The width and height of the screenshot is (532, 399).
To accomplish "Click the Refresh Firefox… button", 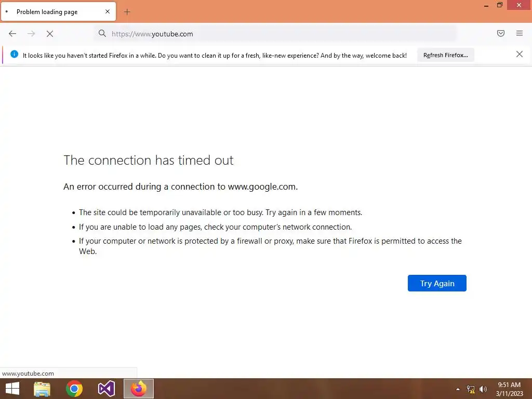I will coord(445,55).
